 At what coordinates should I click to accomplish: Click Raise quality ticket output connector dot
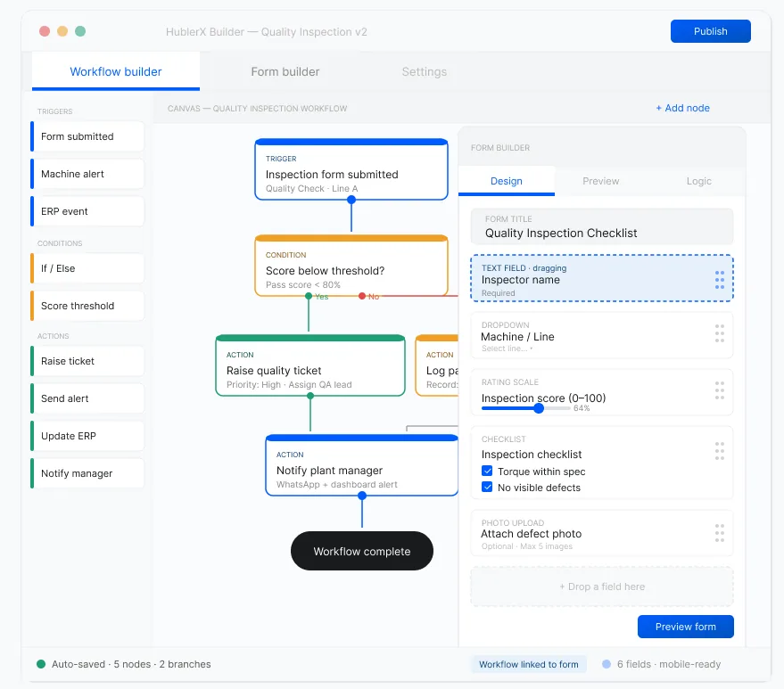[x=310, y=396]
